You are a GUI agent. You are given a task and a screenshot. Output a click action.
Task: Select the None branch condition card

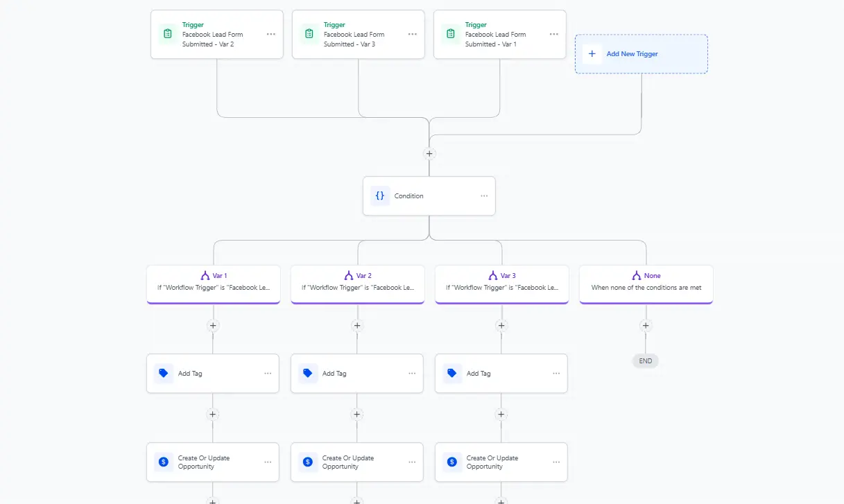click(x=646, y=284)
